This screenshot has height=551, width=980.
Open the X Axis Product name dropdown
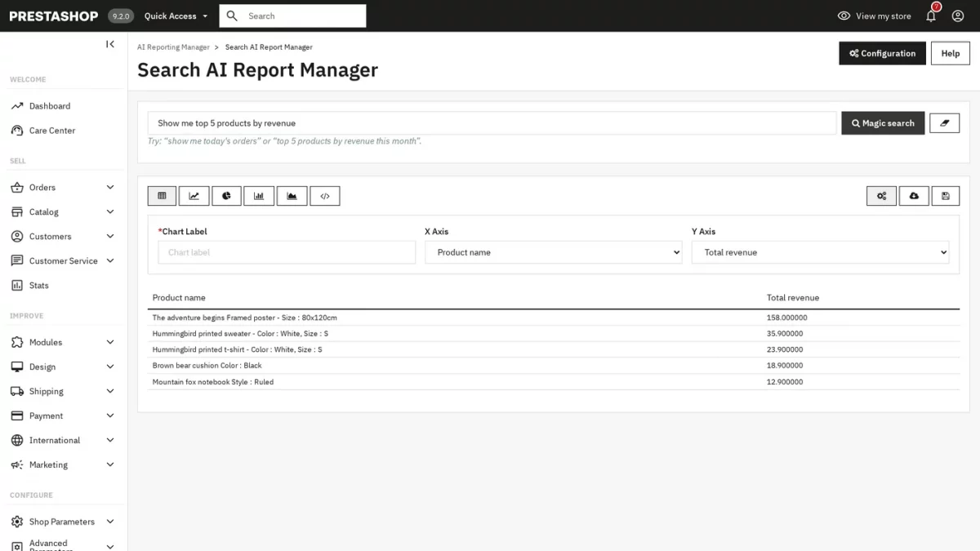(554, 252)
